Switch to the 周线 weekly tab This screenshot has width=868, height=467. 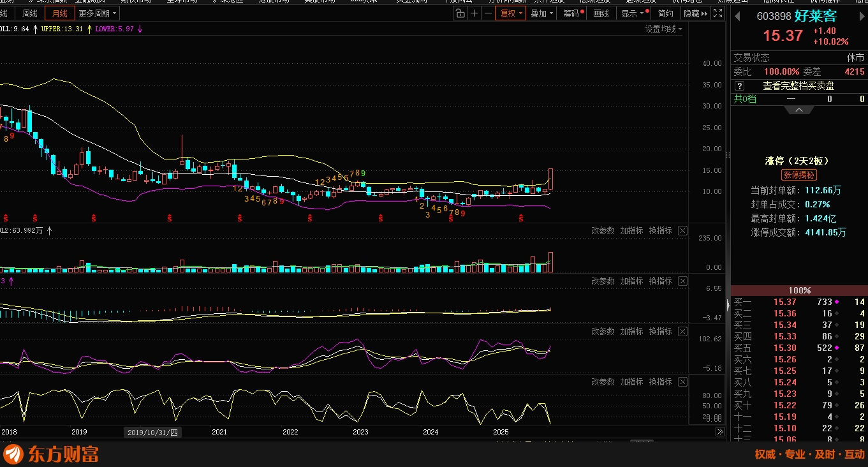coord(30,13)
